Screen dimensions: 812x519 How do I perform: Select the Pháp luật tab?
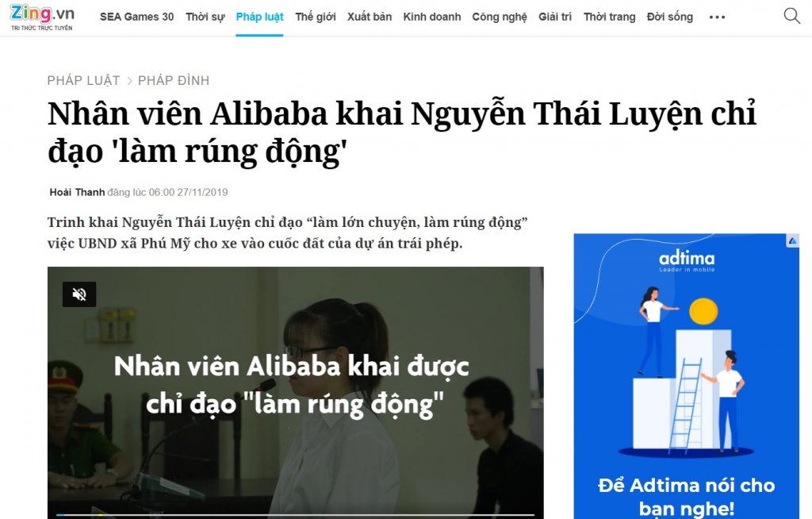[x=259, y=17]
